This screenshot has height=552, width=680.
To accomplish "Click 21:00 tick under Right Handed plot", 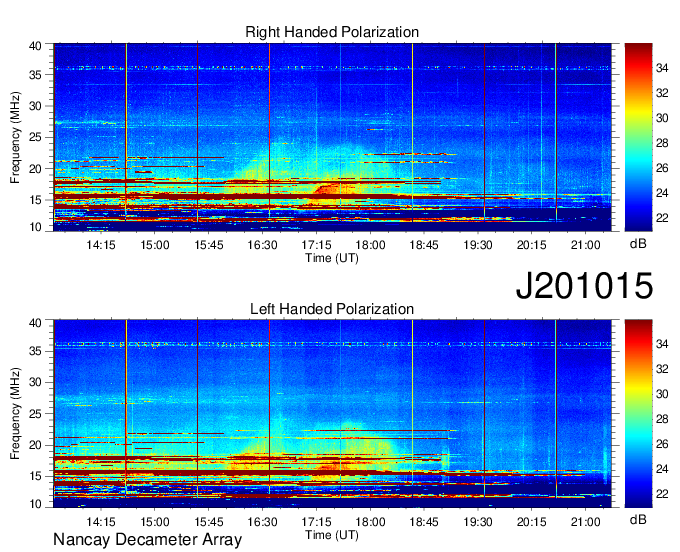I will [585, 245].
